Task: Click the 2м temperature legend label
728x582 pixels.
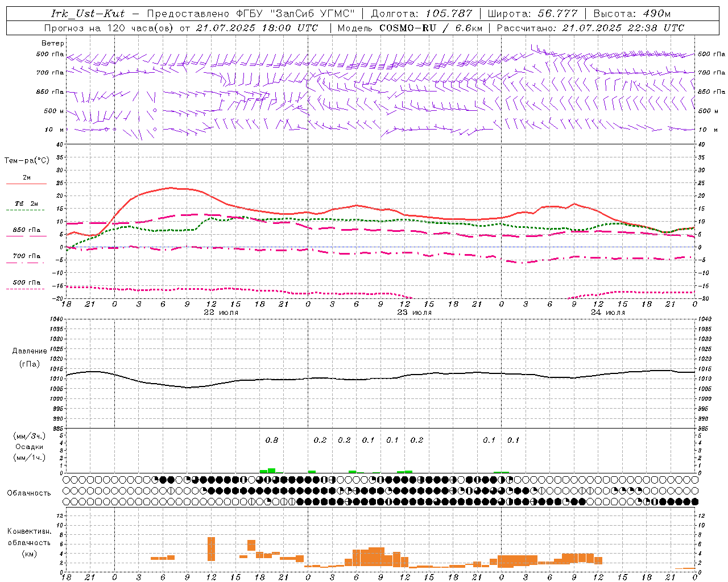Action: [27, 178]
